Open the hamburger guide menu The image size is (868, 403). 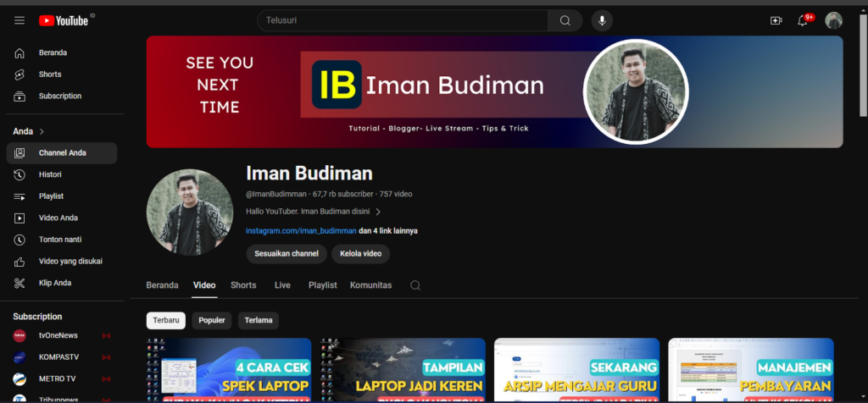[x=19, y=20]
